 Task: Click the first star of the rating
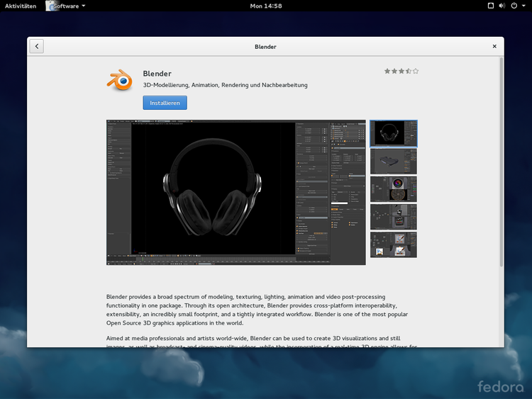(x=387, y=71)
